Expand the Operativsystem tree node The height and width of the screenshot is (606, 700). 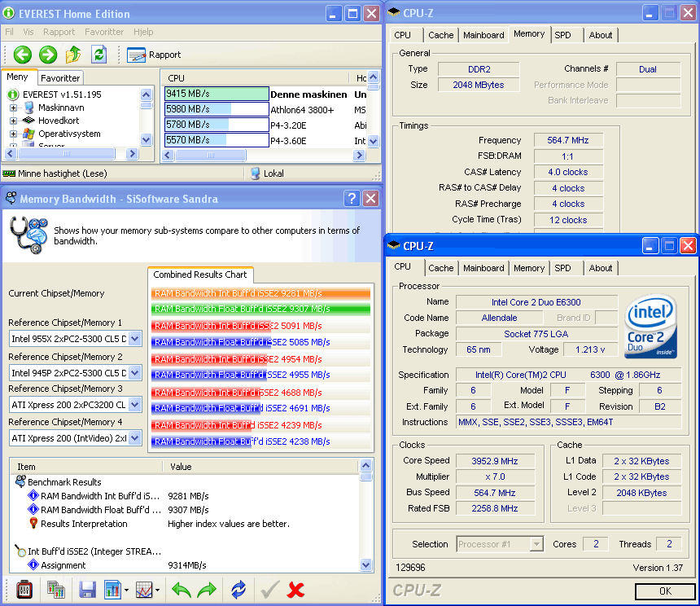point(13,134)
